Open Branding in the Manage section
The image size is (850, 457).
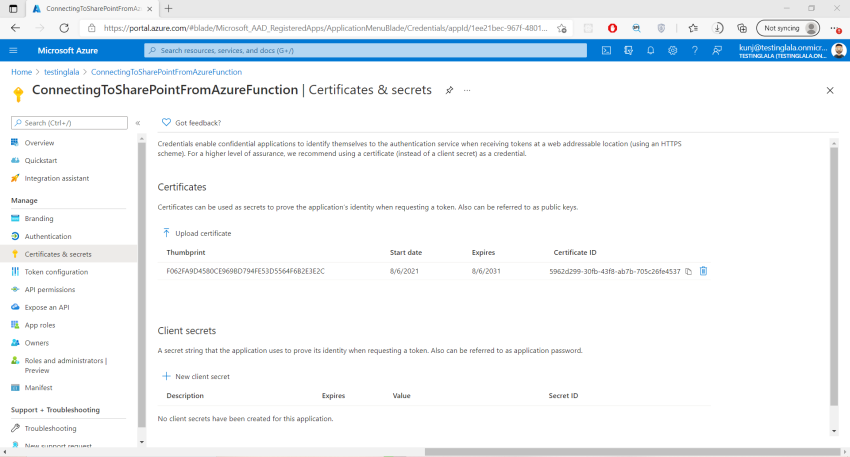[38, 218]
